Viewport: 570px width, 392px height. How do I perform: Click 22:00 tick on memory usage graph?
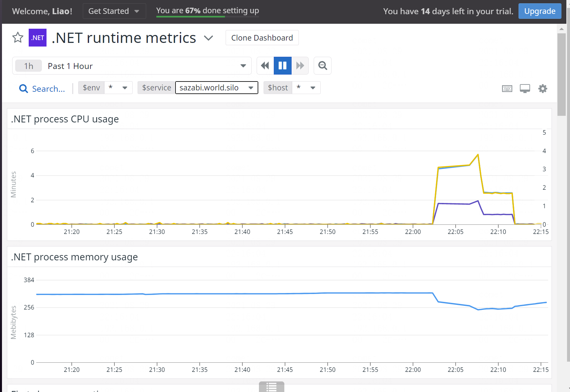[x=413, y=370]
